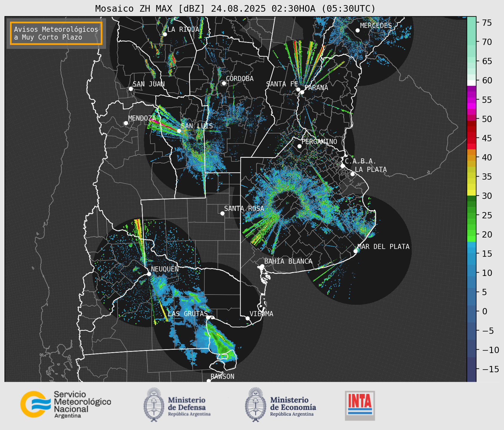Click the Pergamino city label
This screenshot has height=430, width=504.
pyautogui.click(x=319, y=141)
